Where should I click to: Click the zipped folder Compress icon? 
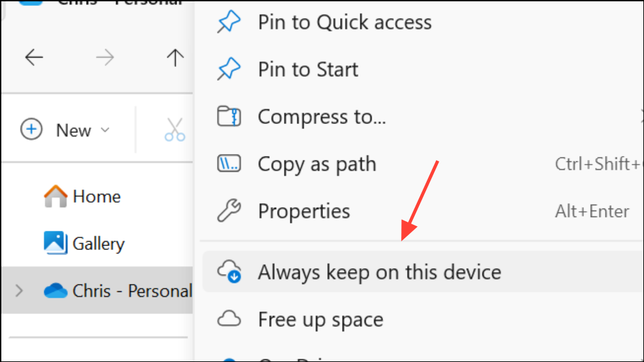[228, 117]
